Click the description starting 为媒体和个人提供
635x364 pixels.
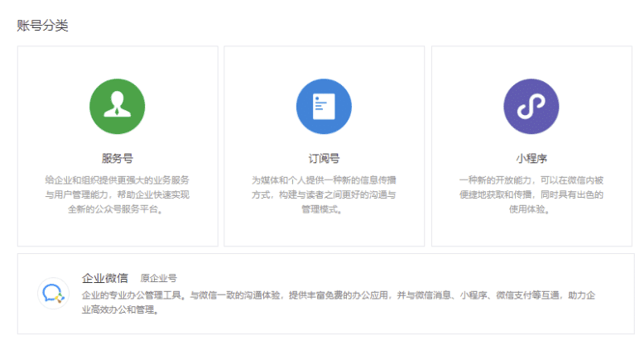[x=324, y=194]
